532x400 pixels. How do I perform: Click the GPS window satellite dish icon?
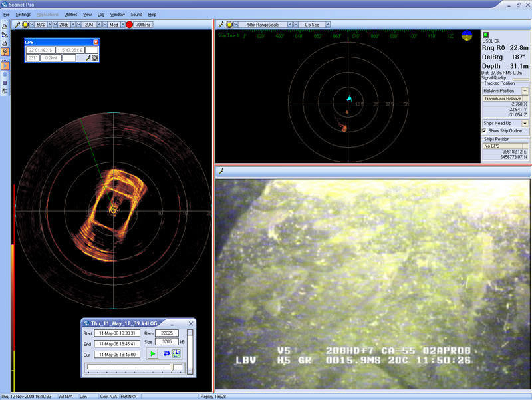coord(94,58)
